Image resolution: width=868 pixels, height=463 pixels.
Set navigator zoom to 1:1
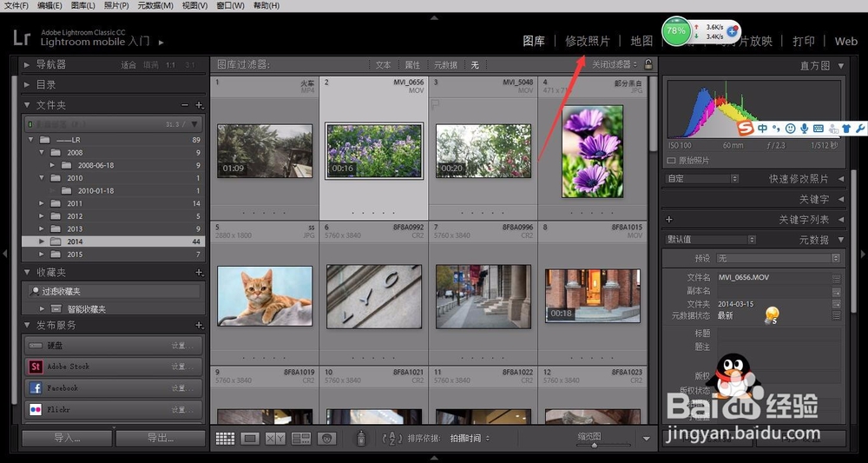pos(170,65)
